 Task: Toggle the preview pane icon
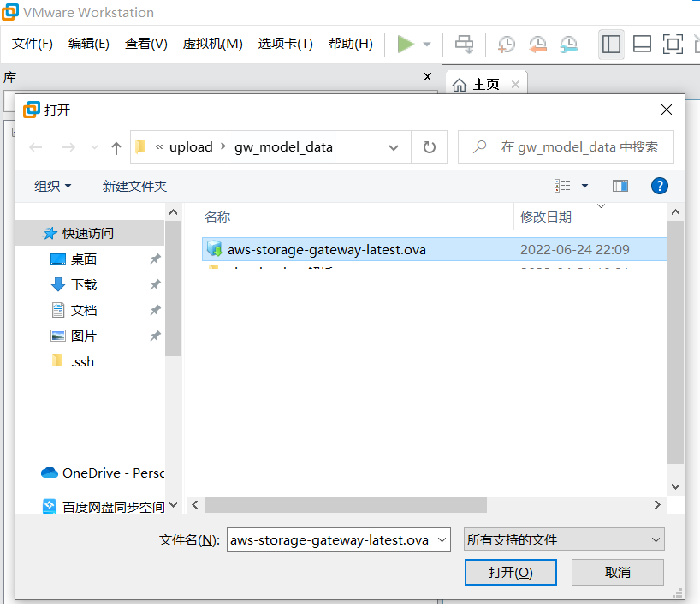pos(620,186)
